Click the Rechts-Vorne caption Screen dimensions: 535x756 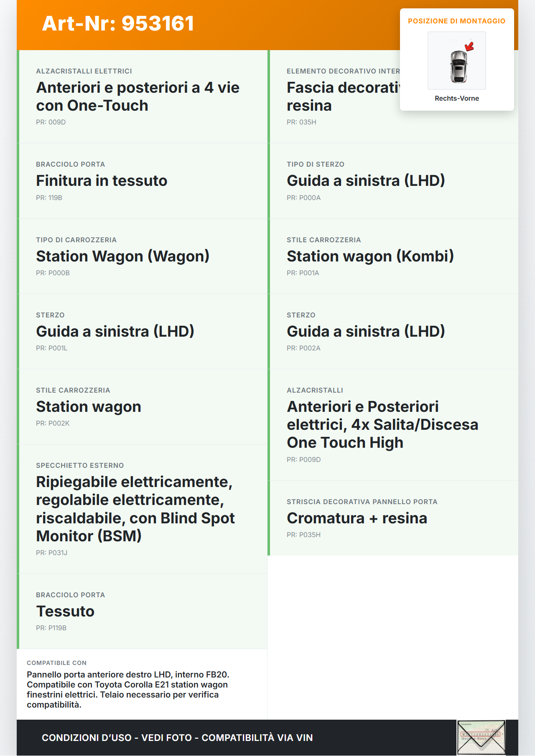(456, 98)
